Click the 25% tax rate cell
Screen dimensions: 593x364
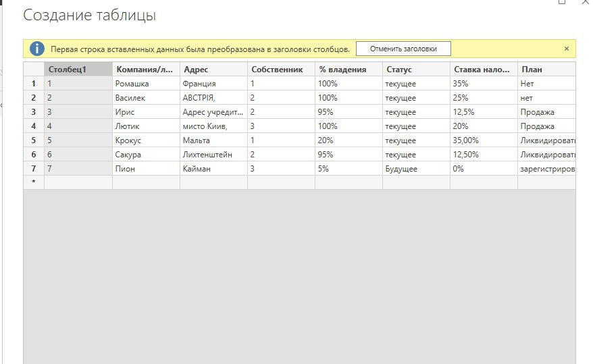click(484, 98)
